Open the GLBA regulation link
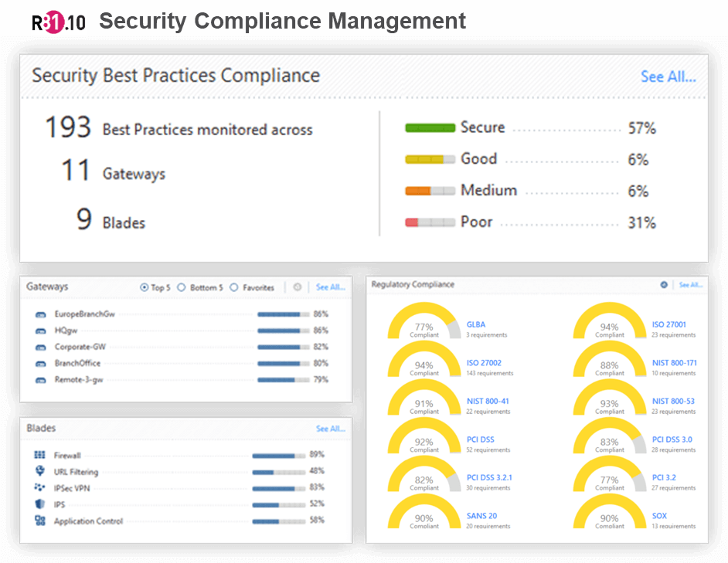The image size is (728, 563). tap(476, 324)
